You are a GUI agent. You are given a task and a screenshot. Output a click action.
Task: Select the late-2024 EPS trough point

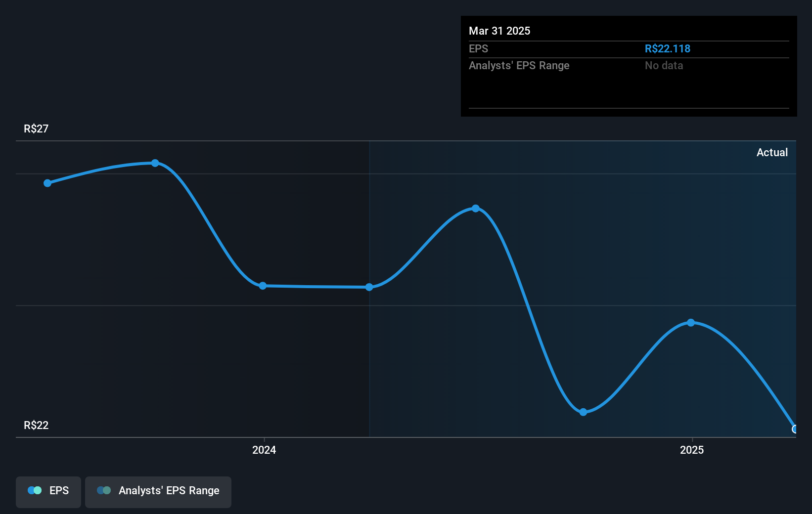(583, 412)
